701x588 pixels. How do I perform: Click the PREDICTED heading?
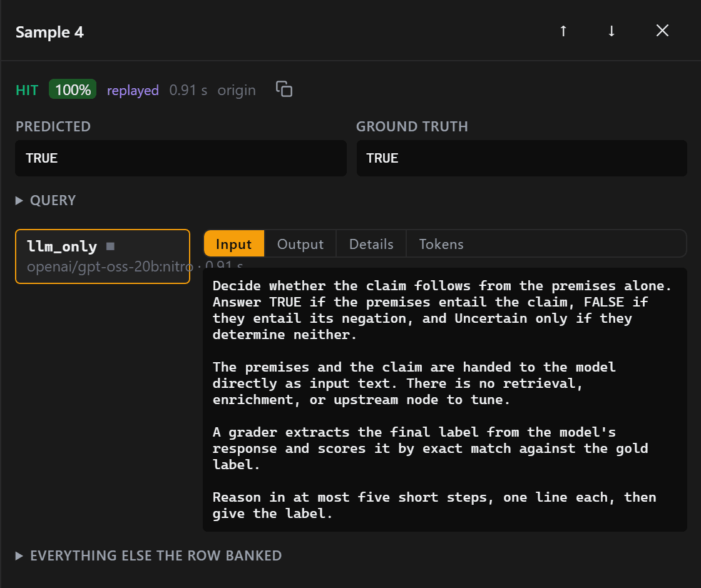point(53,126)
